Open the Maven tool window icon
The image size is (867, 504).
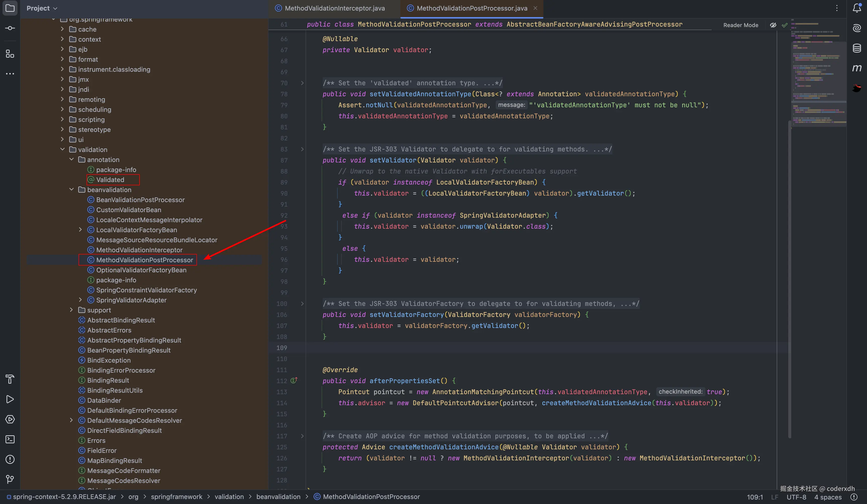(x=857, y=68)
